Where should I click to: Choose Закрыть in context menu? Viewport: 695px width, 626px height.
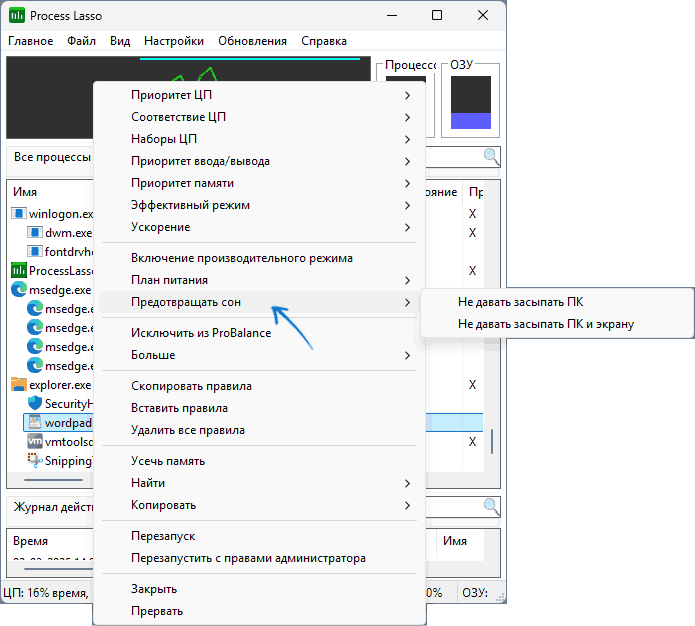click(x=259, y=589)
